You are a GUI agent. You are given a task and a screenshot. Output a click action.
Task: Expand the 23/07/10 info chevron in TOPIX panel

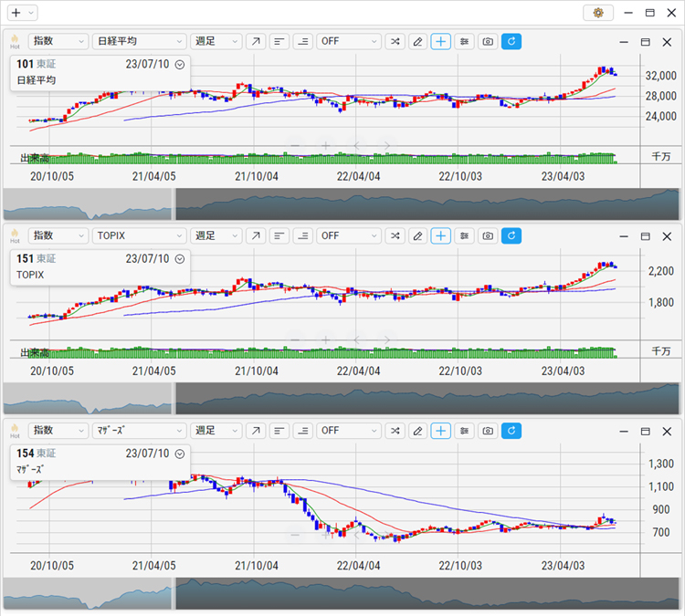point(180,259)
